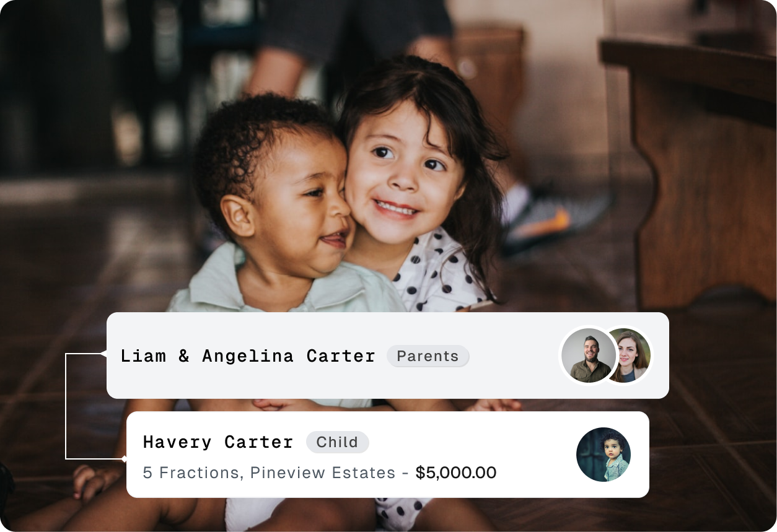The height and width of the screenshot is (532, 777).
Task: Select the connector node on the Parents card
Action: pyautogui.click(x=103, y=354)
